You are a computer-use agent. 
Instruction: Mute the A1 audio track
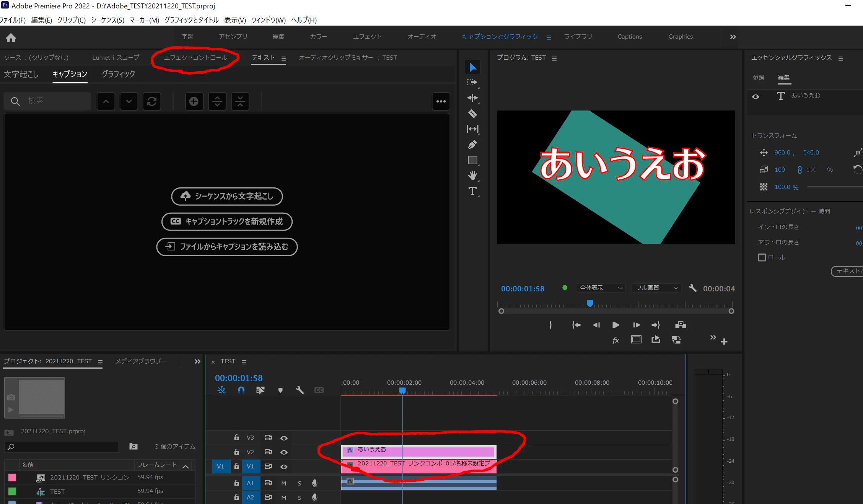284,483
